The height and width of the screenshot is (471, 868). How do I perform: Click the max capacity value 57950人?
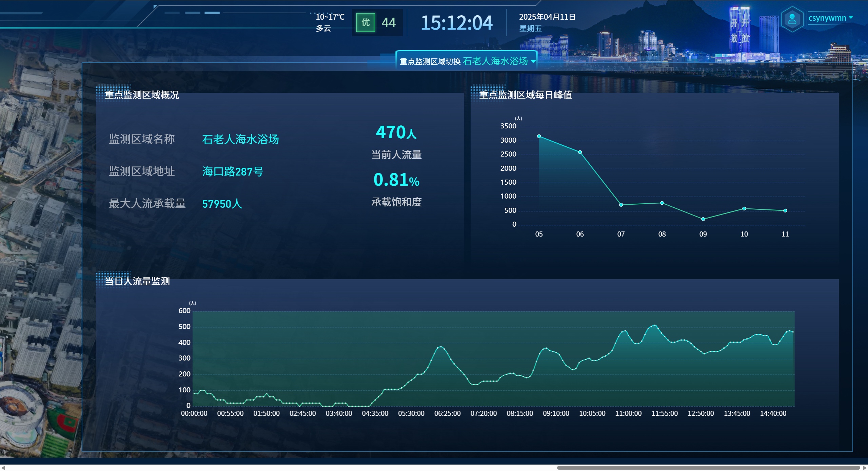(222, 204)
